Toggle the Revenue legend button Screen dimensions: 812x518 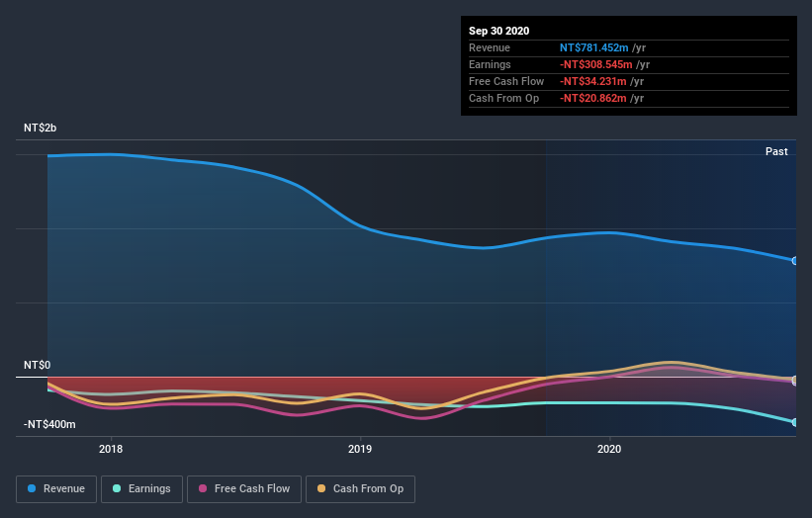[56, 489]
